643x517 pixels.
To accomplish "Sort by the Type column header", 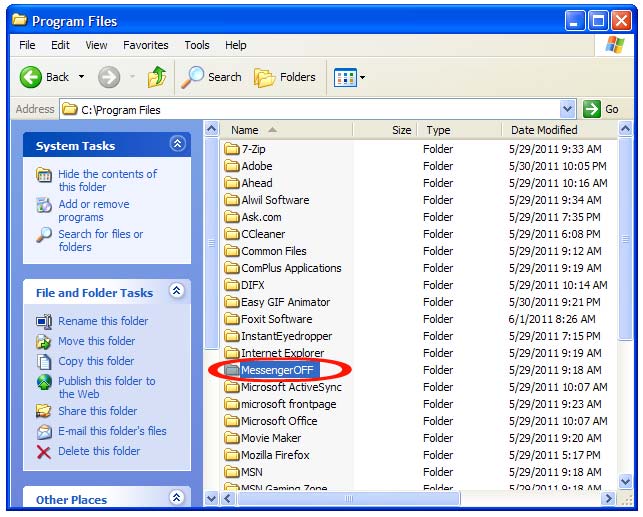I will pyautogui.click(x=459, y=130).
